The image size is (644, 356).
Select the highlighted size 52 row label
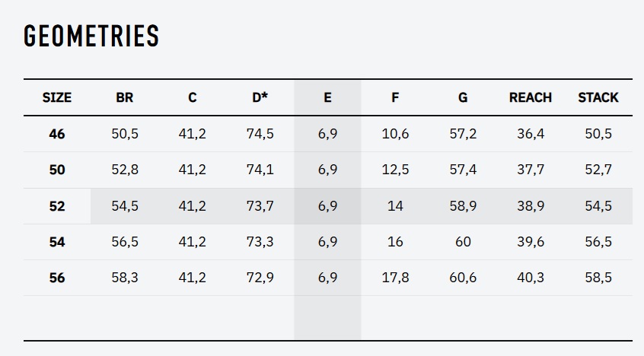click(x=57, y=206)
